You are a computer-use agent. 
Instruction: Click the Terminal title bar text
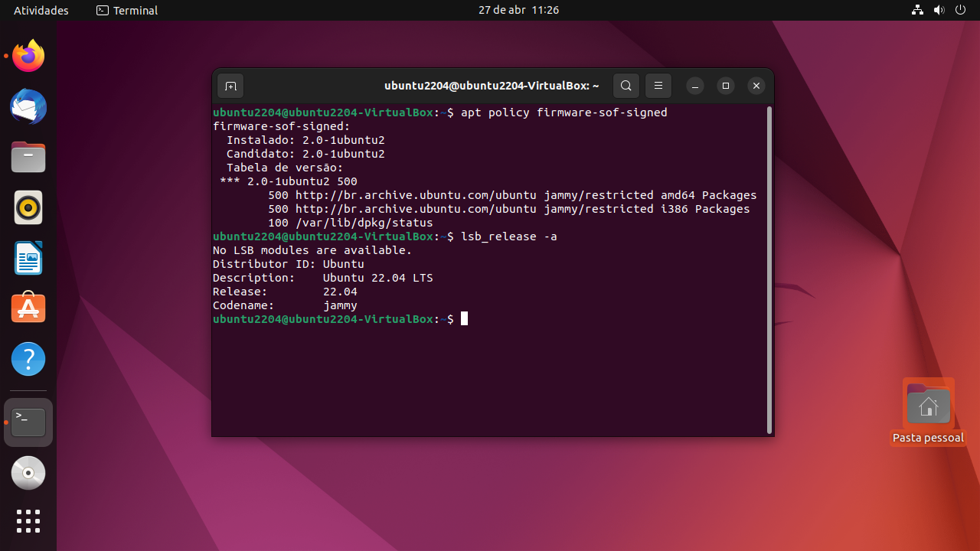tap(492, 86)
